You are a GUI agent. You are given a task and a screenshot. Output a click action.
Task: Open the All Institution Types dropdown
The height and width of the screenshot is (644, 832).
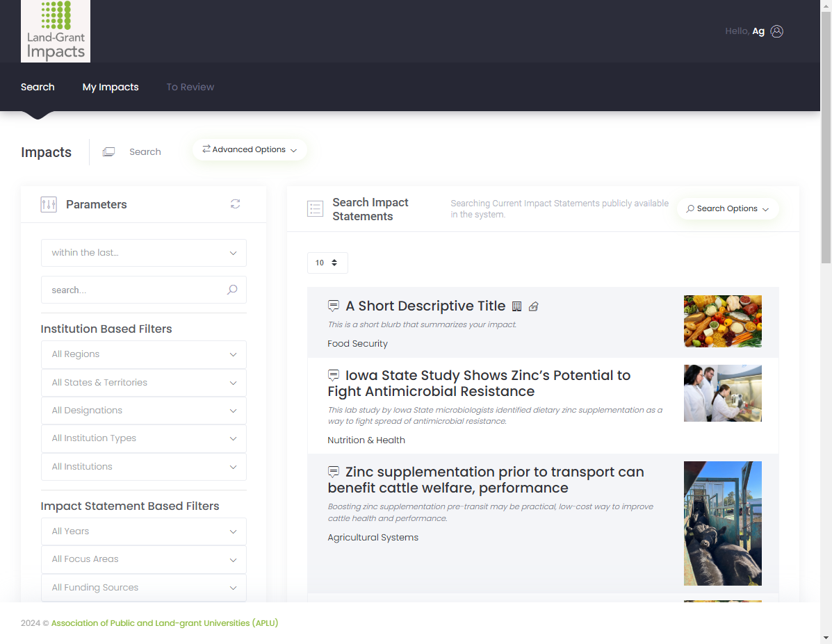[144, 438]
